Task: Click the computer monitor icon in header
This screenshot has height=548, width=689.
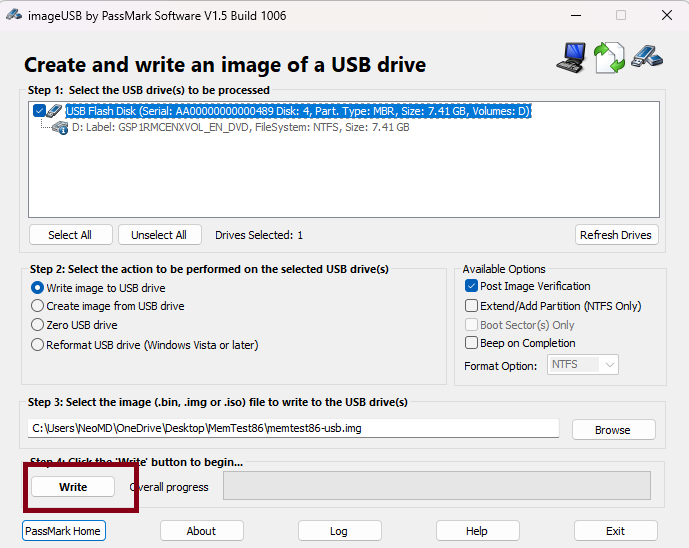Action: [571, 58]
